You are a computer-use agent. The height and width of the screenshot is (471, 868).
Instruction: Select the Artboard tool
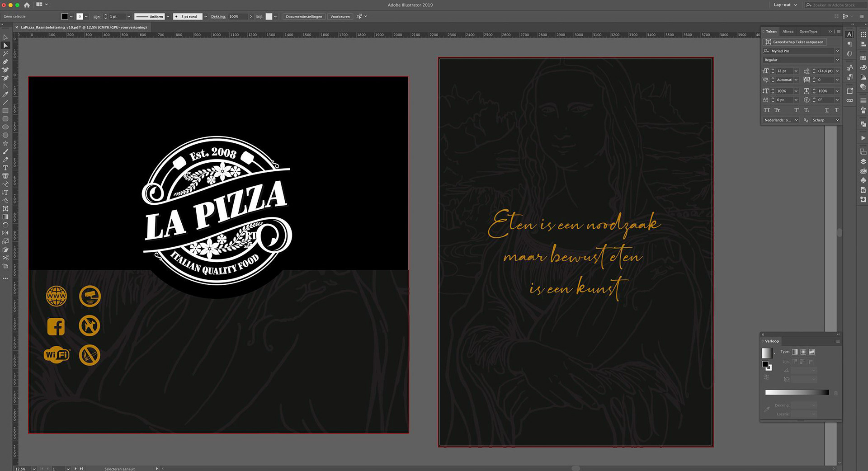(x=5, y=266)
